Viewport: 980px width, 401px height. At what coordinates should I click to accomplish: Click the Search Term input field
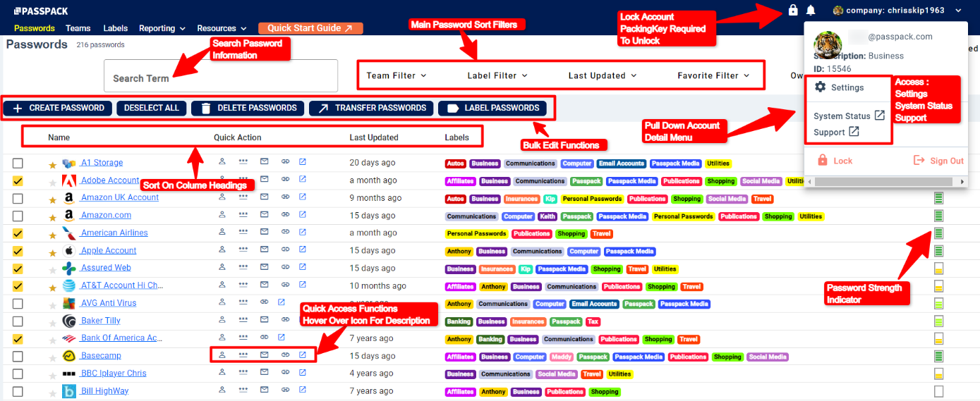point(221,75)
